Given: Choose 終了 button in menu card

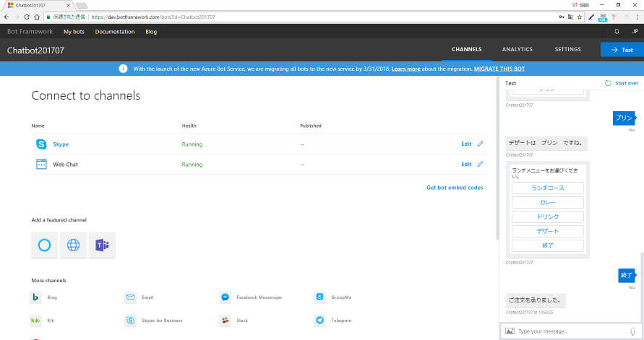Looking at the screenshot, I should tap(547, 245).
